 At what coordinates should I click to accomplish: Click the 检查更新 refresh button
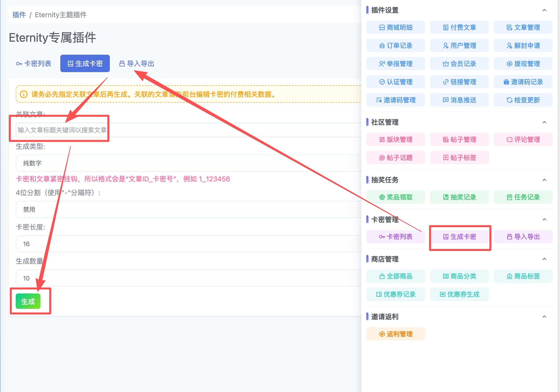click(x=523, y=100)
